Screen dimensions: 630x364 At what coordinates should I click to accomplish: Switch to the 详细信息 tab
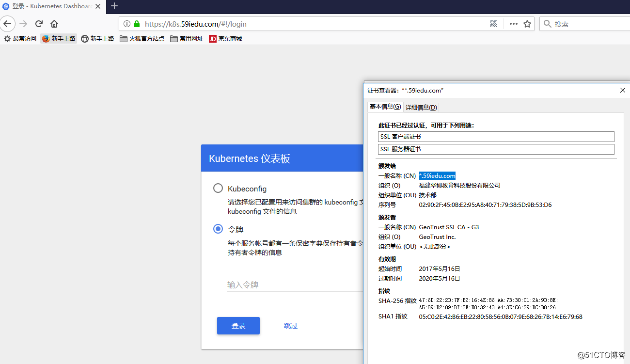(421, 107)
